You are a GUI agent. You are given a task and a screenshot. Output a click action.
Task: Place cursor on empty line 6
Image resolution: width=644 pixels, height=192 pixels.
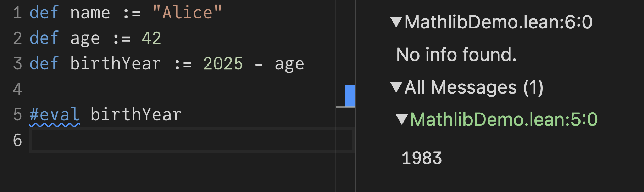click(x=191, y=140)
